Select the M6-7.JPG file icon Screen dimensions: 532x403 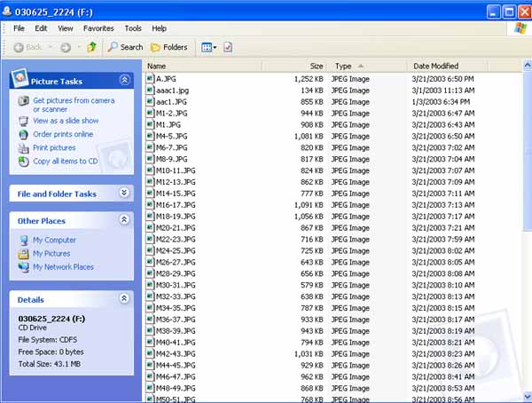[x=150, y=147]
